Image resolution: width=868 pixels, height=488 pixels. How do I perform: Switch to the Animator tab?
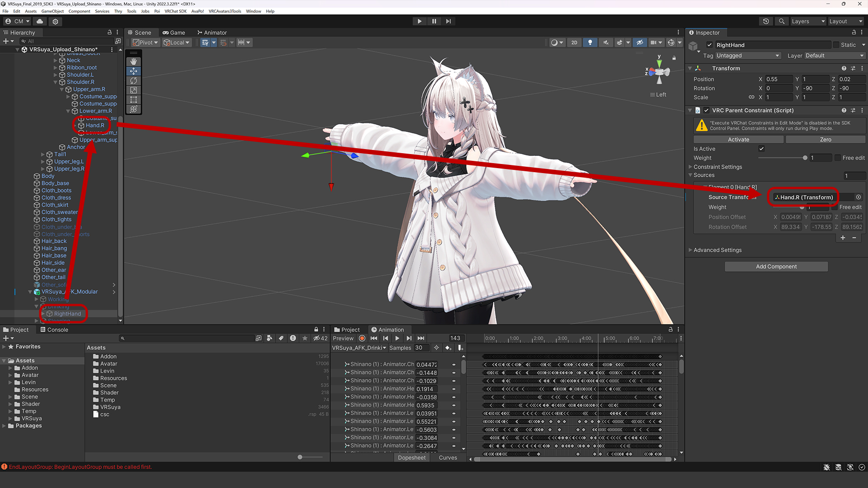212,33
